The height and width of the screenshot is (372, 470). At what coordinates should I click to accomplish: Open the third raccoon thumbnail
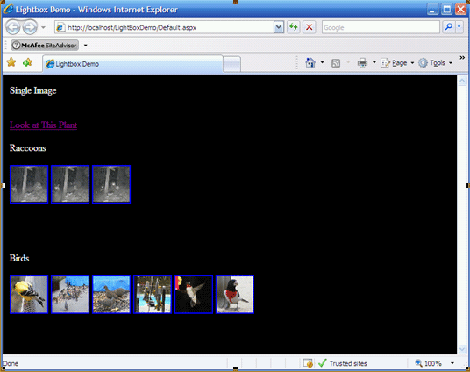112,184
